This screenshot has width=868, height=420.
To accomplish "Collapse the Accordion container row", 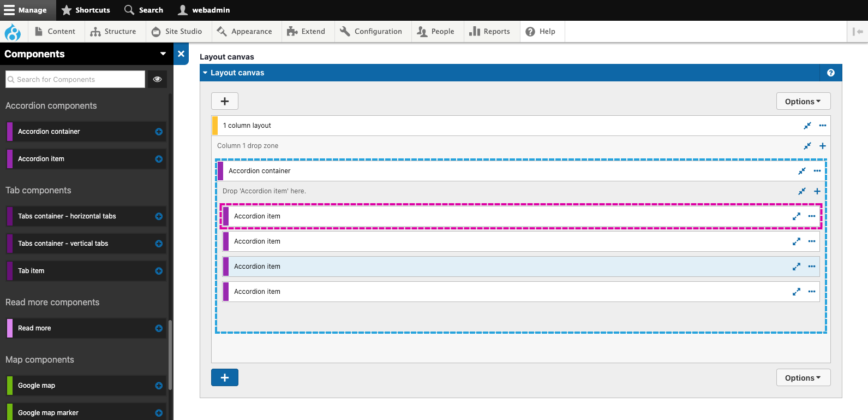I will 802,171.
